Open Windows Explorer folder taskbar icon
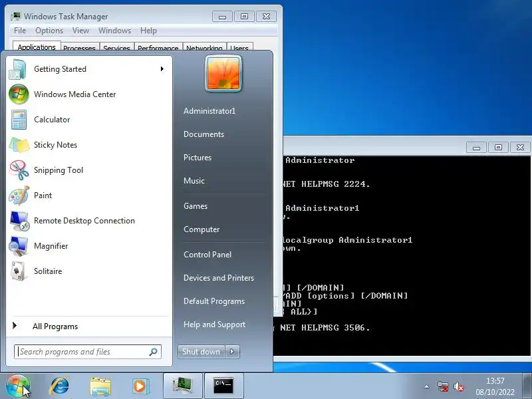Screen dimensions: 532x399 [100, 386]
